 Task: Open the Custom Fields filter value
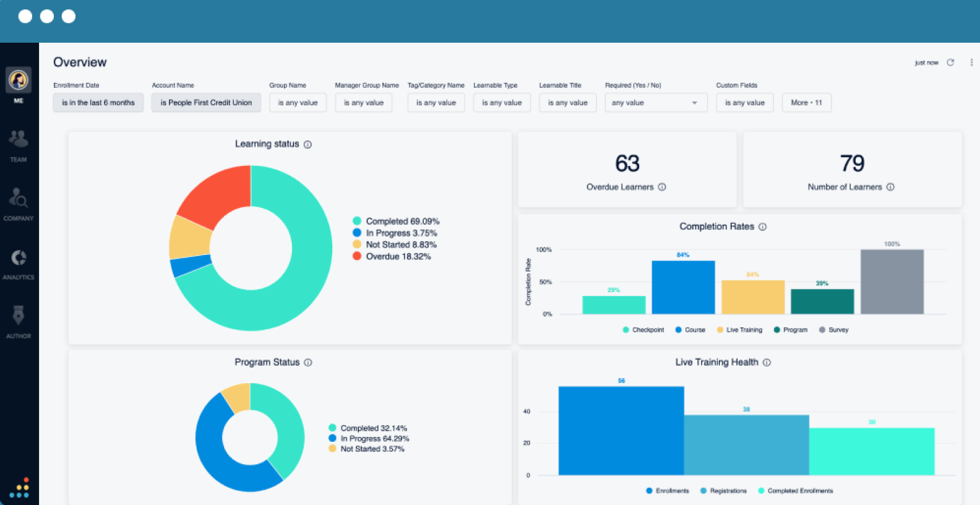[x=744, y=103]
